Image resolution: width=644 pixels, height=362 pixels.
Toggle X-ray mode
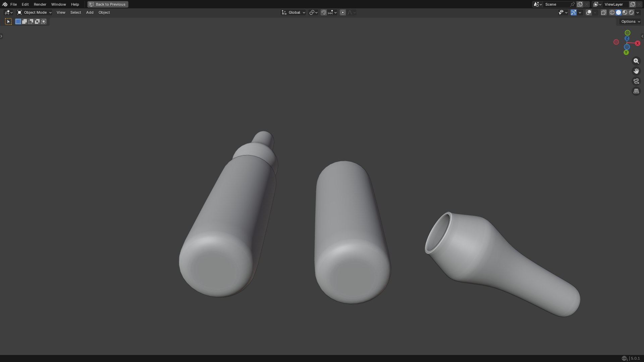tap(603, 12)
